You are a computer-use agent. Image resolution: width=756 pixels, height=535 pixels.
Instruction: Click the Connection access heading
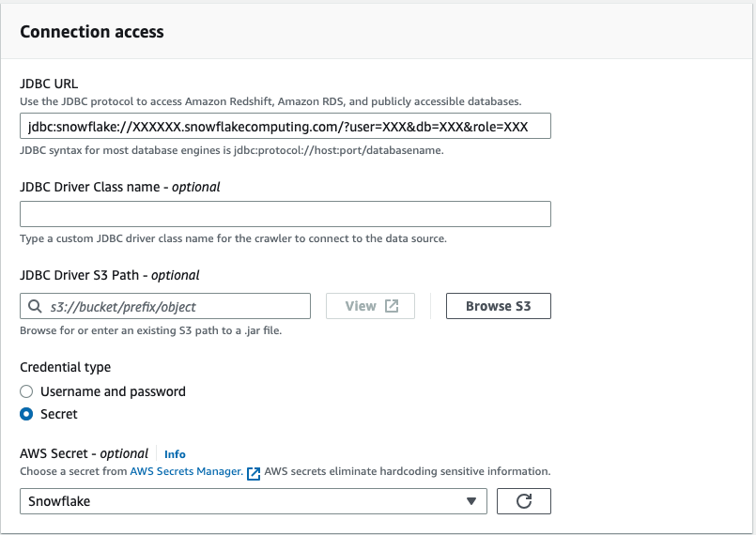tap(92, 32)
